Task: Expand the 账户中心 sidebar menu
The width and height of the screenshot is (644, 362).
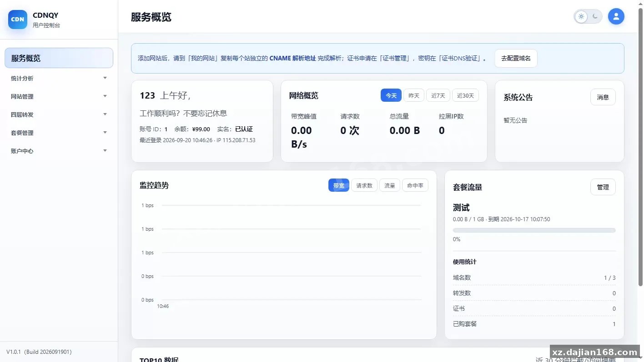Action: point(59,151)
